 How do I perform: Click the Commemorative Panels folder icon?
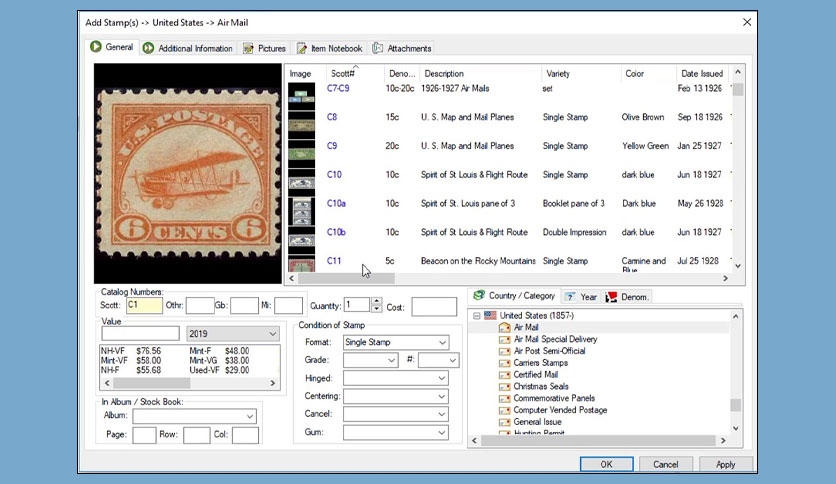(504, 398)
